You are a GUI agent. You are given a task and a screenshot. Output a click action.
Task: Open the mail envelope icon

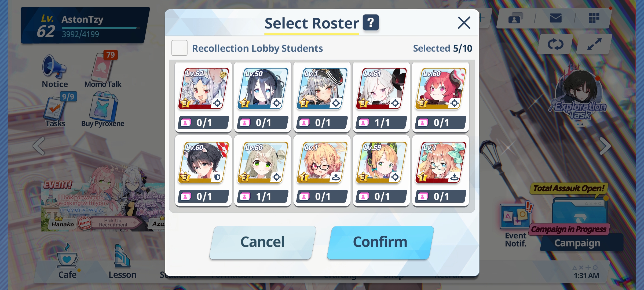pyautogui.click(x=555, y=18)
